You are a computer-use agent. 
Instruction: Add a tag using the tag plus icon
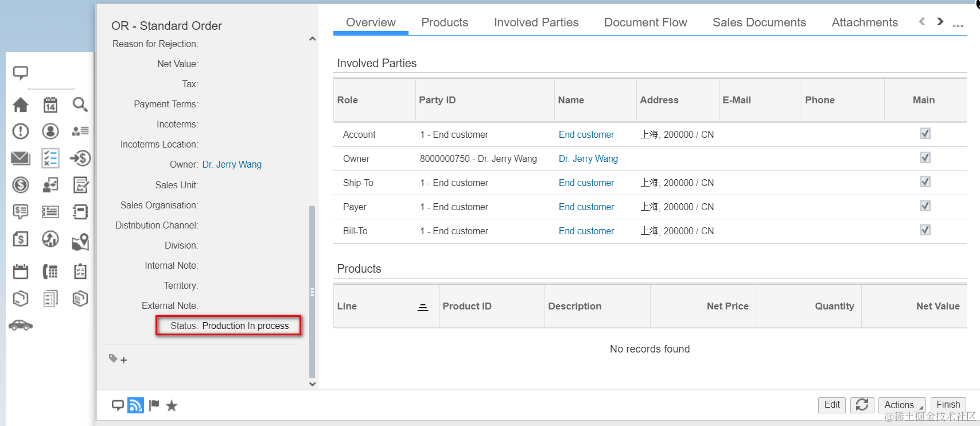pyautogui.click(x=118, y=359)
